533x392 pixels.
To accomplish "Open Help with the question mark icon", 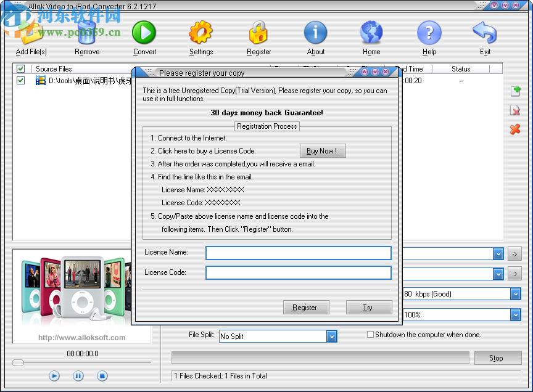I will coord(429,33).
